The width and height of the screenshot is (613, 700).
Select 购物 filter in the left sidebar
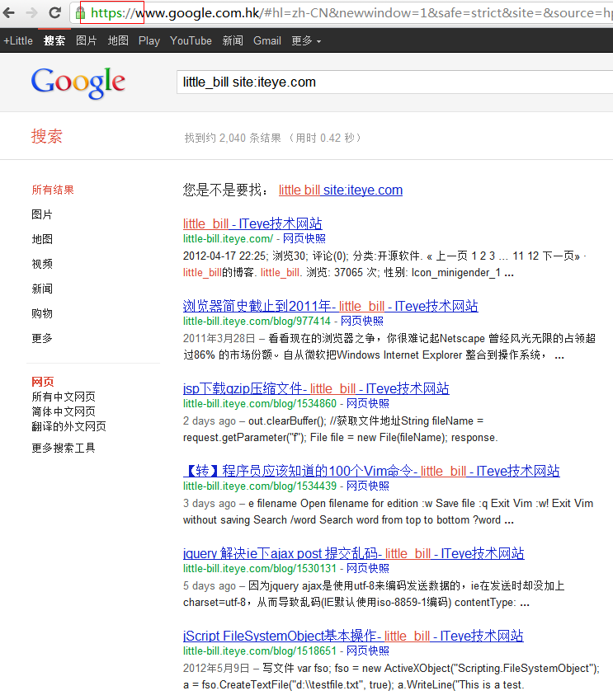point(42,313)
